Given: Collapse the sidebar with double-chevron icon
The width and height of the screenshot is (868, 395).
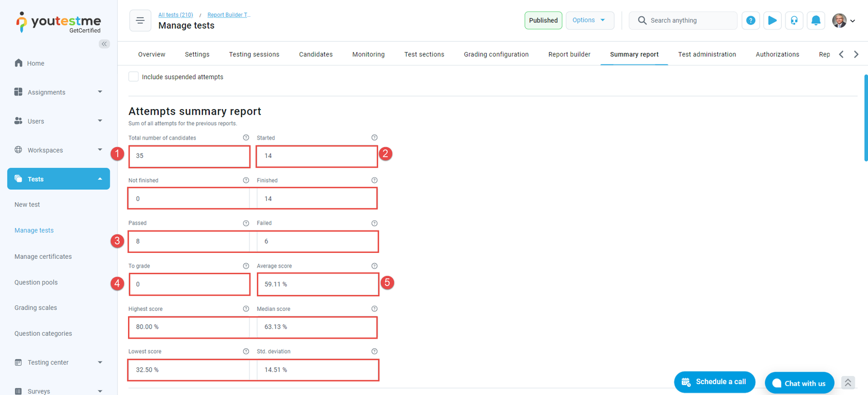Looking at the screenshot, I should pos(104,44).
